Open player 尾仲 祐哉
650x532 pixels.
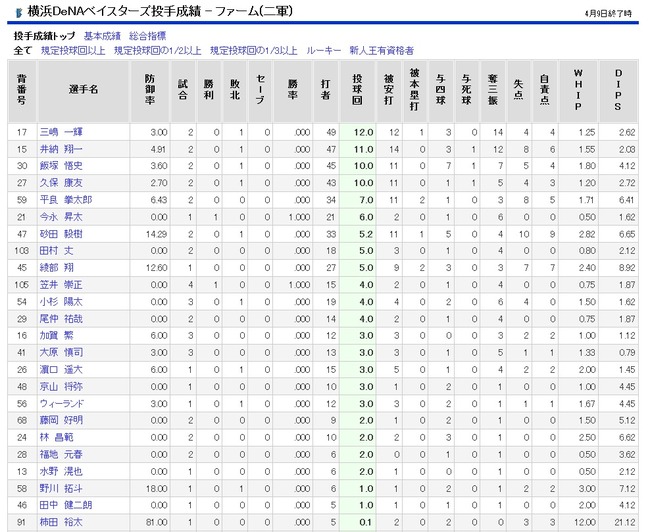coord(61,319)
